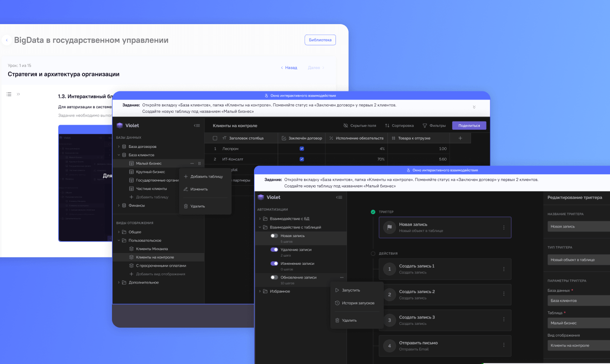Click the double-chevron icon on the lesson page
This screenshot has width=610, height=364.
[x=19, y=94]
